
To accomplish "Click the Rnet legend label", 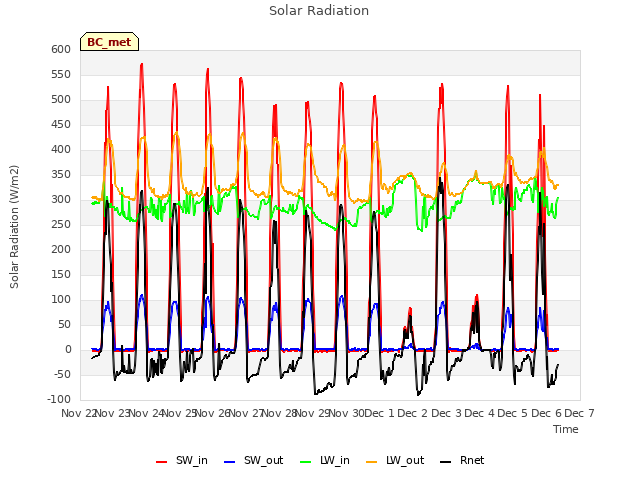I will pyautogui.click(x=472, y=460).
